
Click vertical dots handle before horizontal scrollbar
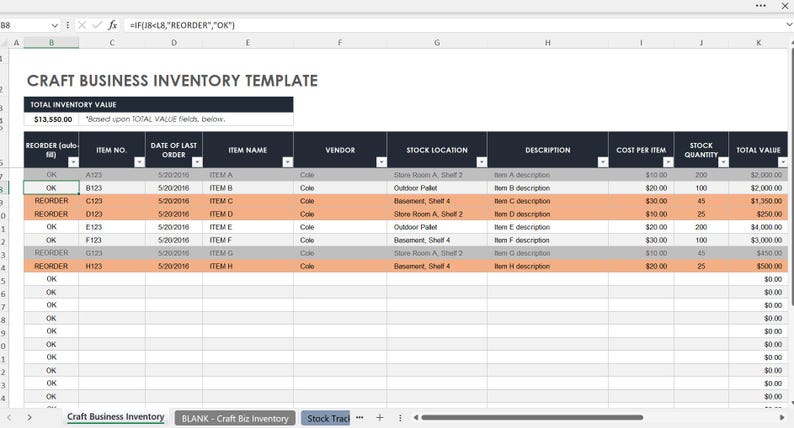400,417
